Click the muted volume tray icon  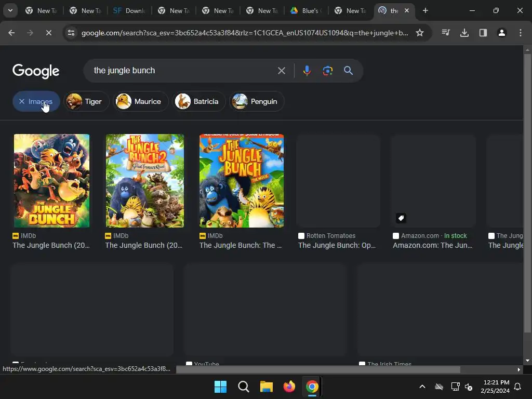[469, 387]
